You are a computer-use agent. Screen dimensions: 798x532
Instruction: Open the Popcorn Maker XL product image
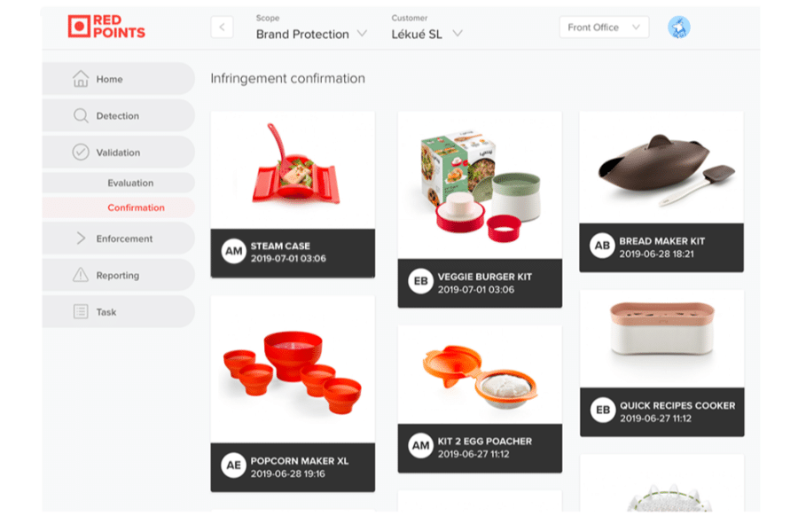[293, 369]
